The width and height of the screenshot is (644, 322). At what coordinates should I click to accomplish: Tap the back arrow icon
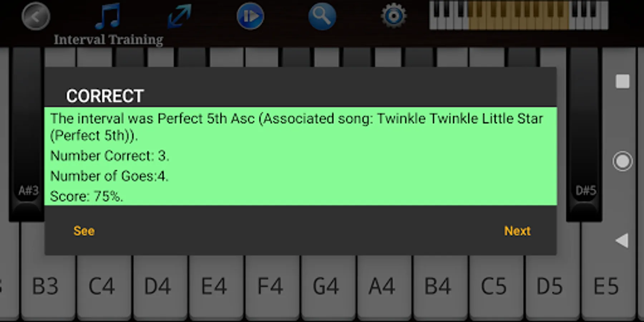click(35, 16)
